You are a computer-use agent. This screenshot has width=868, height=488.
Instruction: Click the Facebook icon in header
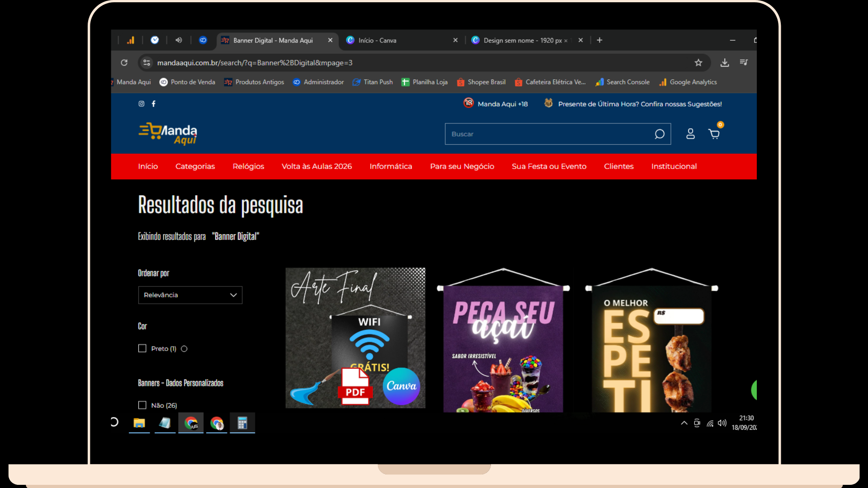pyautogui.click(x=154, y=104)
